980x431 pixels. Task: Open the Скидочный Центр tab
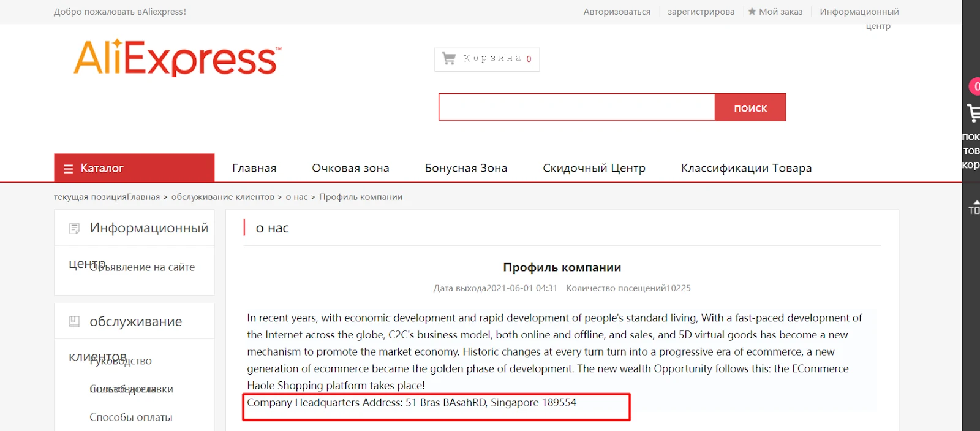pyautogui.click(x=594, y=168)
